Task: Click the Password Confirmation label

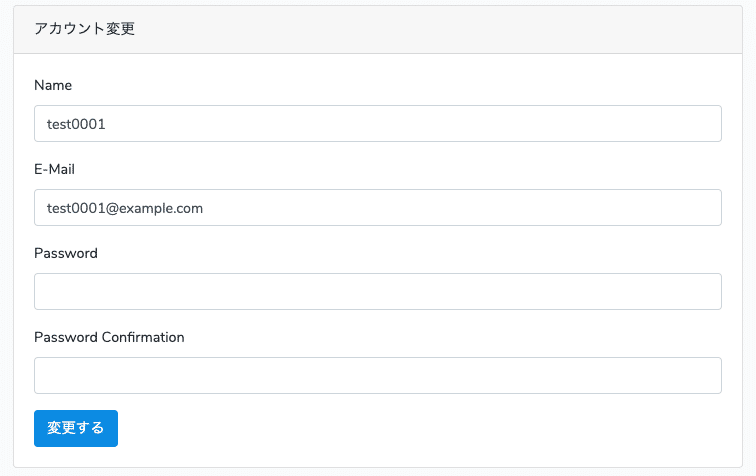Action: click(109, 338)
